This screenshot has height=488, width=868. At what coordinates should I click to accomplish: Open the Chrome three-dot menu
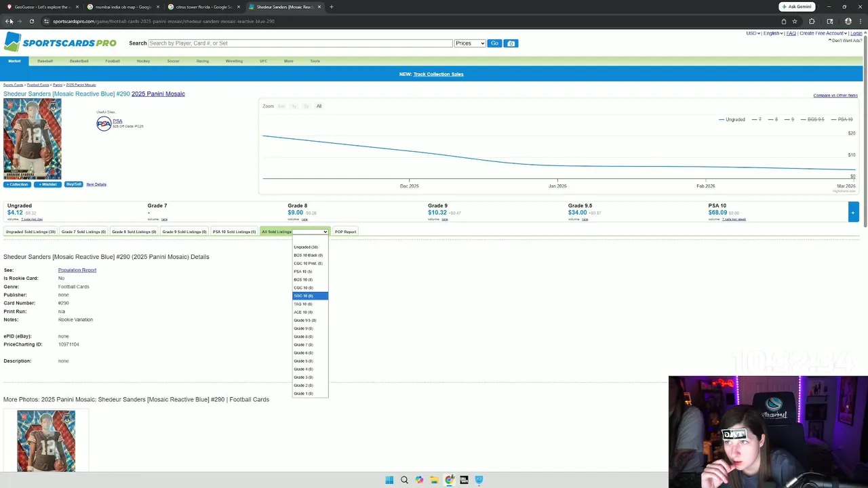pos(861,21)
